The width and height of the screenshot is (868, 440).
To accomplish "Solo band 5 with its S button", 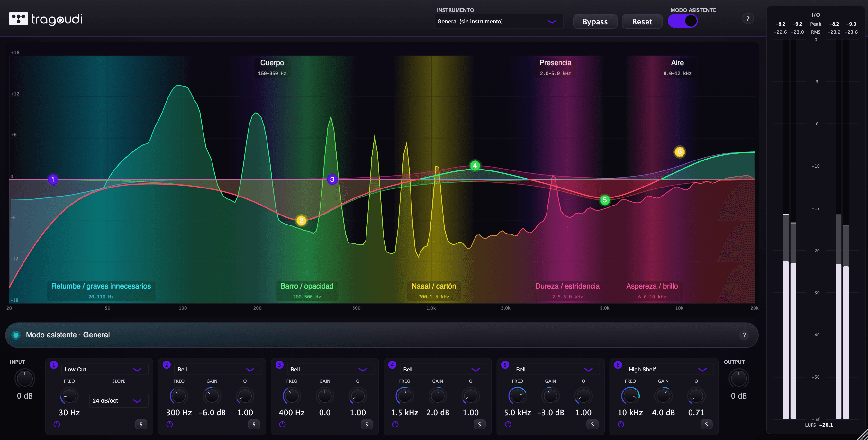I will pyautogui.click(x=592, y=425).
